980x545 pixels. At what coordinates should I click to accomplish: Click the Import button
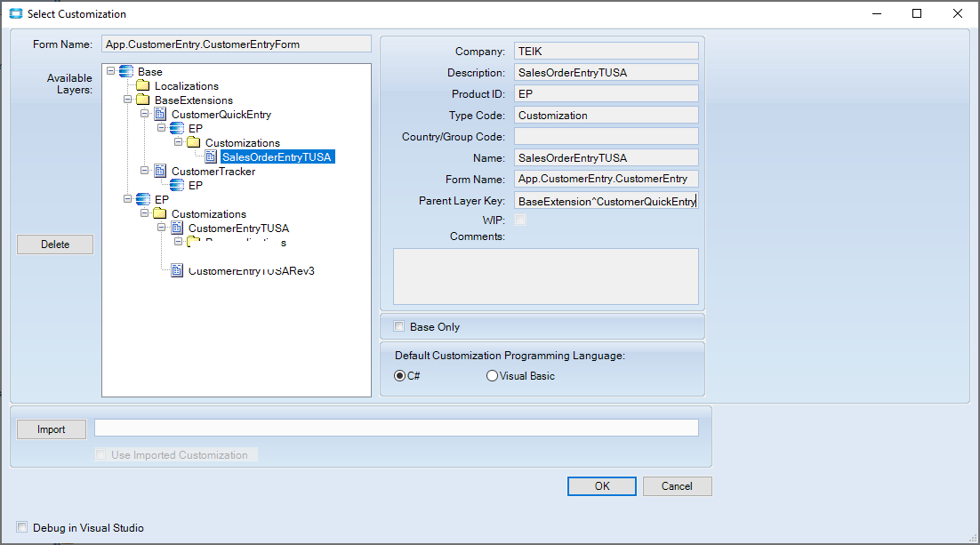pos(52,429)
